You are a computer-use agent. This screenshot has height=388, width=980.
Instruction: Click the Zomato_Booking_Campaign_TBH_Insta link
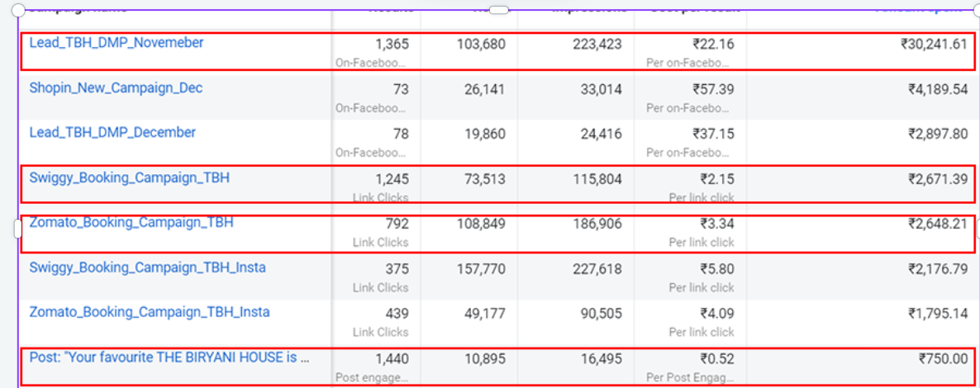[150, 312]
